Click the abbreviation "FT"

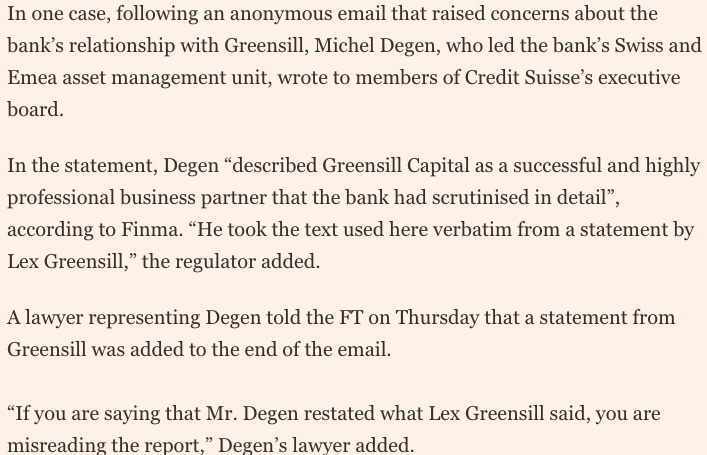pyautogui.click(x=351, y=317)
